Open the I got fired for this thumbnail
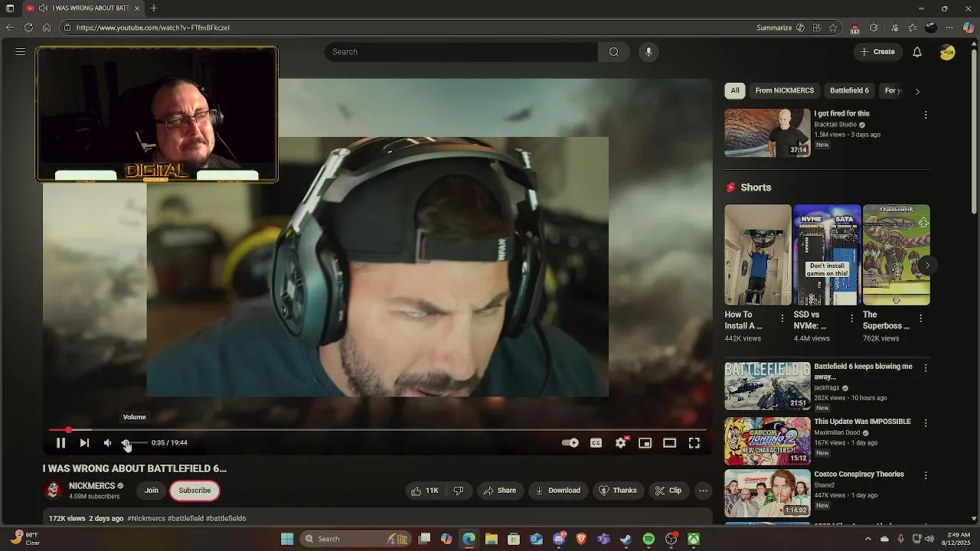980x551 pixels. [767, 132]
